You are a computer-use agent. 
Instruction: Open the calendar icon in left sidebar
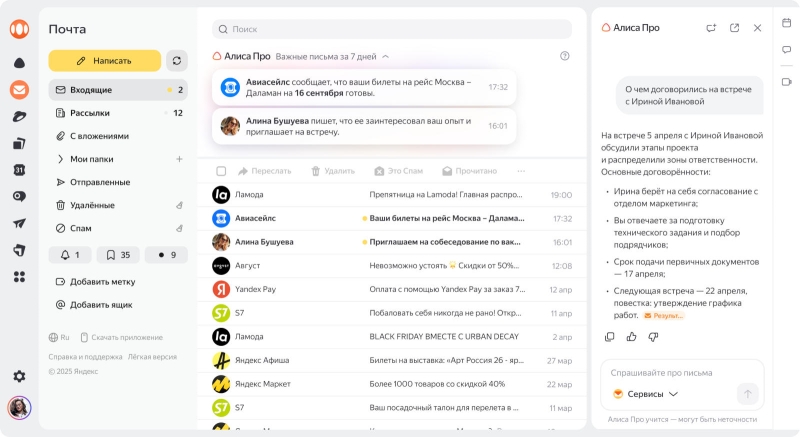(19, 170)
